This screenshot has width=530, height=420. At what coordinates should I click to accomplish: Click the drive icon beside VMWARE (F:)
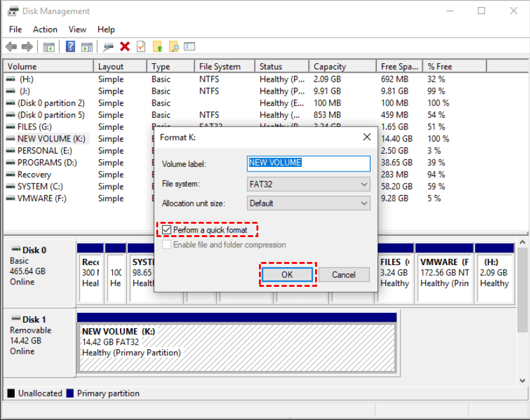11,198
